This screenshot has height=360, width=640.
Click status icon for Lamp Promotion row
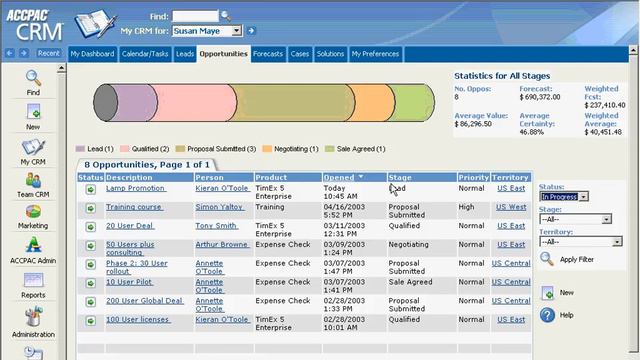pyautogui.click(x=91, y=189)
